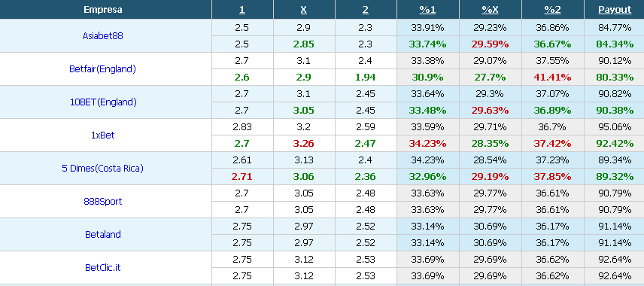The height and width of the screenshot is (286, 644).
Task: Click the Empresa column header
Action: [x=102, y=10]
